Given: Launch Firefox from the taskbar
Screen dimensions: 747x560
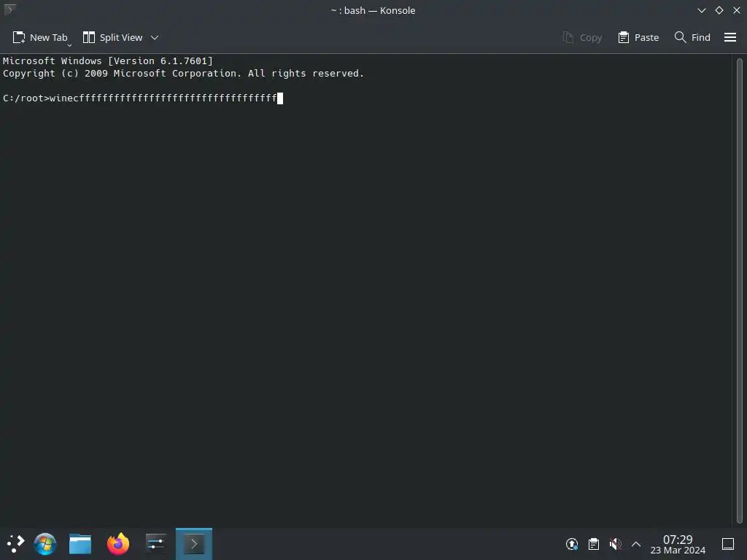Looking at the screenshot, I should pyautogui.click(x=118, y=544).
